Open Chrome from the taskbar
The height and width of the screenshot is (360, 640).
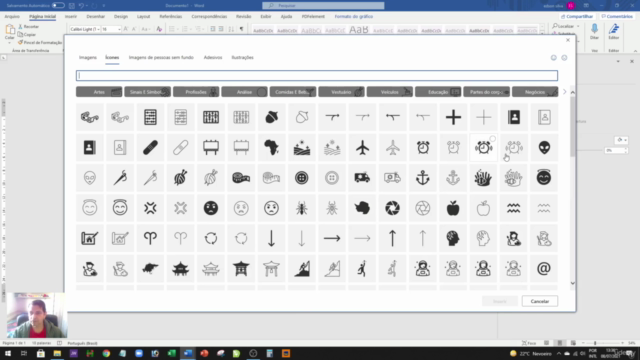pos(106,353)
